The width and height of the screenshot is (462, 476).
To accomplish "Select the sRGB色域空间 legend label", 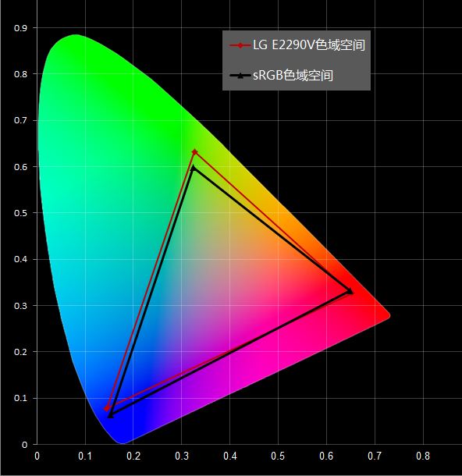I will (x=293, y=75).
